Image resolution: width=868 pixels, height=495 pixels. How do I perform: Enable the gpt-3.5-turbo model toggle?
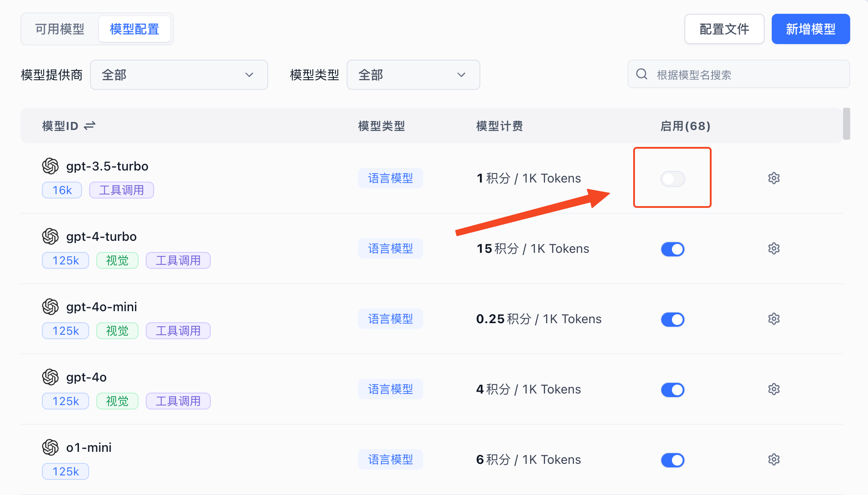point(672,179)
